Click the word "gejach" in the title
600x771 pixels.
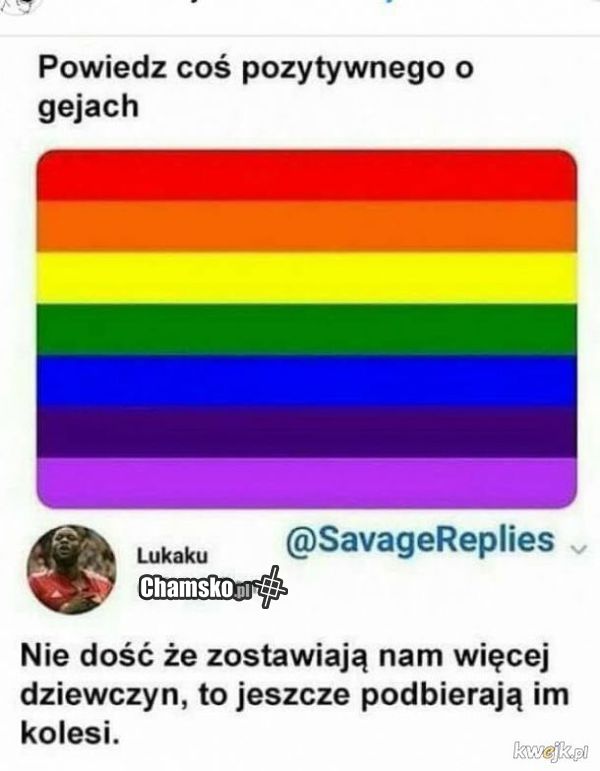(x=89, y=107)
